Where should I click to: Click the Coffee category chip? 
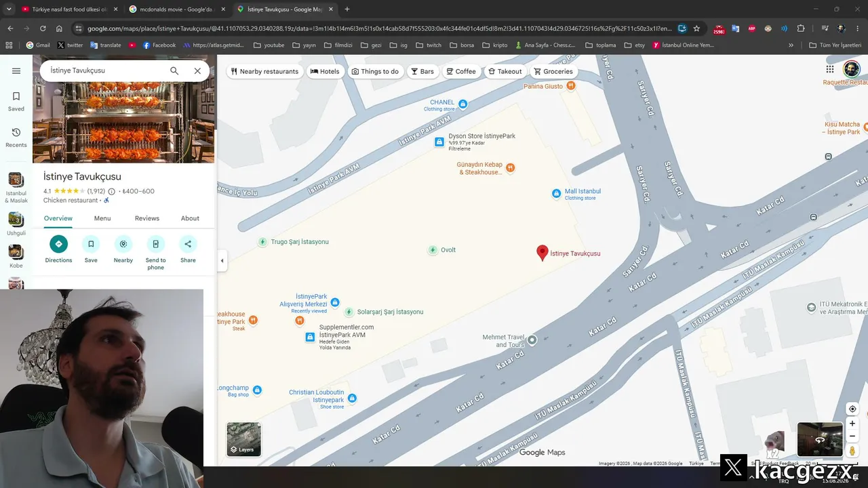pyautogui.click(x=460, y=71)
